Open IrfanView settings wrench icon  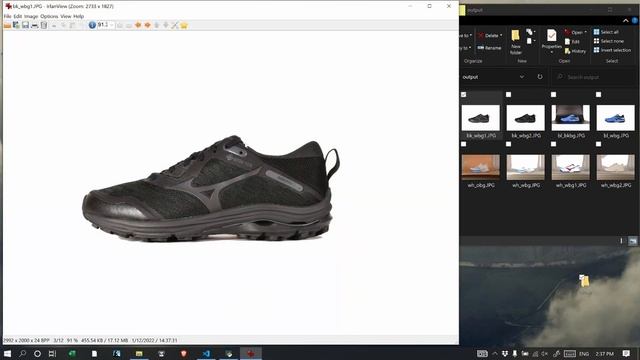coord(175,25)
